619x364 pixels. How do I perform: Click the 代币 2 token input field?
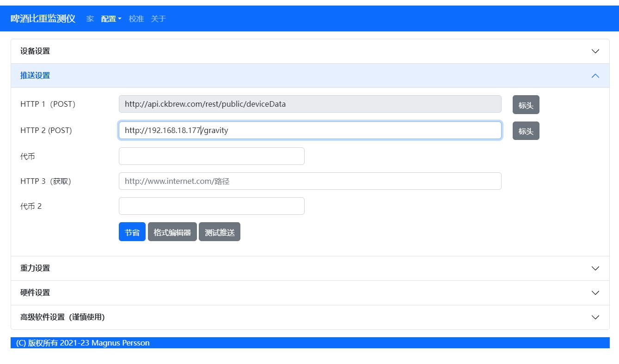click(x=211, y=206)
